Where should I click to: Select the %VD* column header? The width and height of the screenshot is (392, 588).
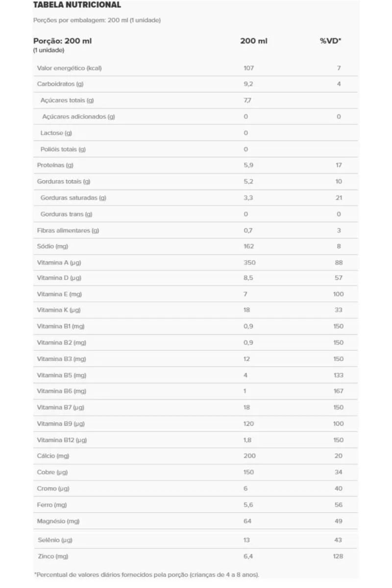[331, 41]
